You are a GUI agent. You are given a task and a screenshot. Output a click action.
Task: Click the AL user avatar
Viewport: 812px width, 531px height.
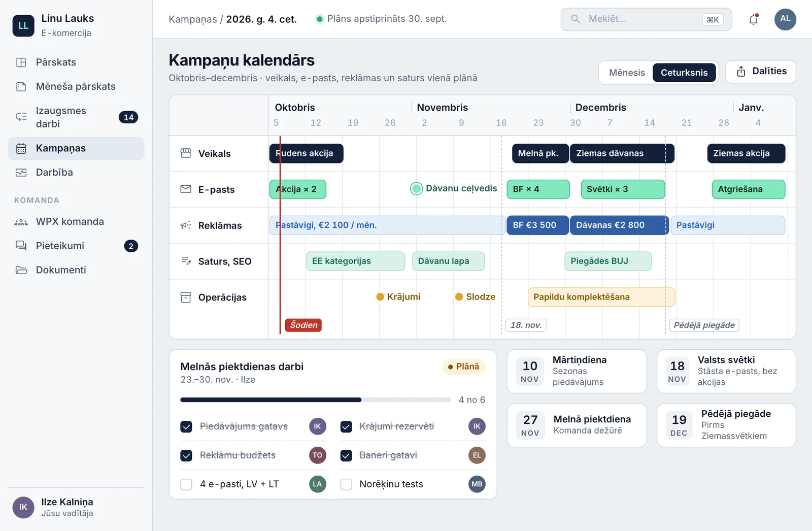785,19
